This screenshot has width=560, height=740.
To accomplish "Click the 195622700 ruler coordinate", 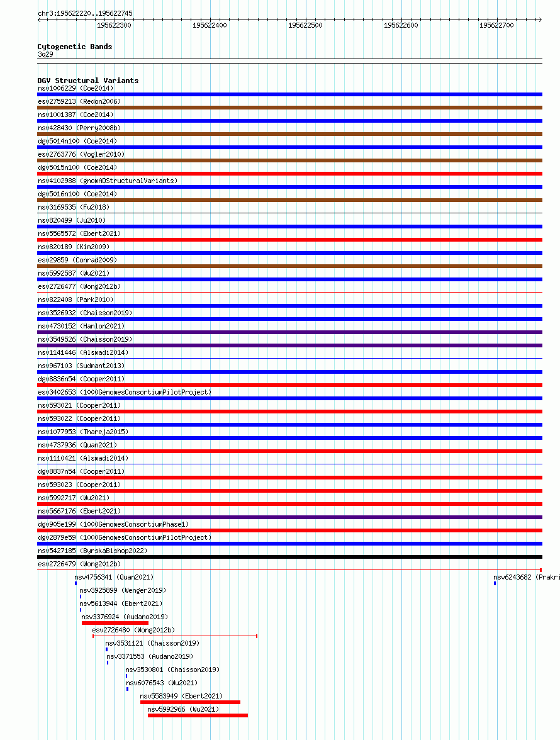I will (x=497, y=25).
